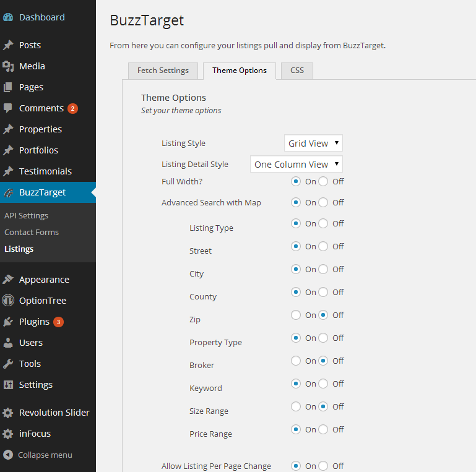476x472 pixels.
Task: Click the Pages icon in sidebar
Action: 8,87
